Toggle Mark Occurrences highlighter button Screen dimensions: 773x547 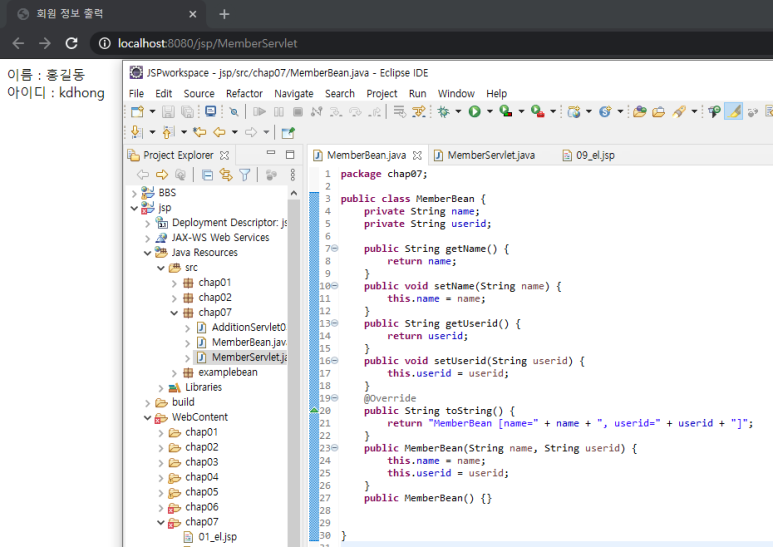click(734, 112)
